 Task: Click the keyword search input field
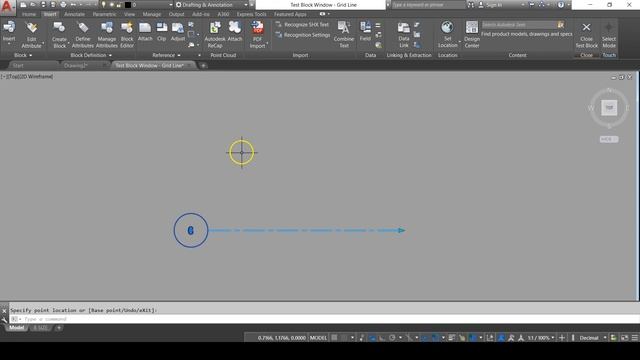[x=428, y=5]
